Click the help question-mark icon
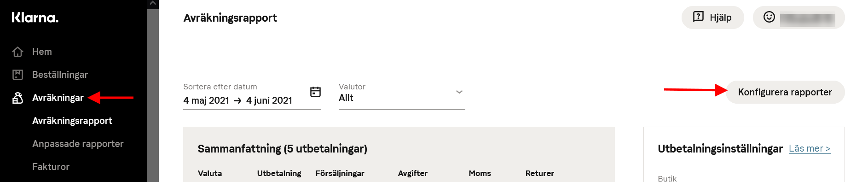Image resolution: width=868 pixels, height=182 pixels. (x=698, y=17)
